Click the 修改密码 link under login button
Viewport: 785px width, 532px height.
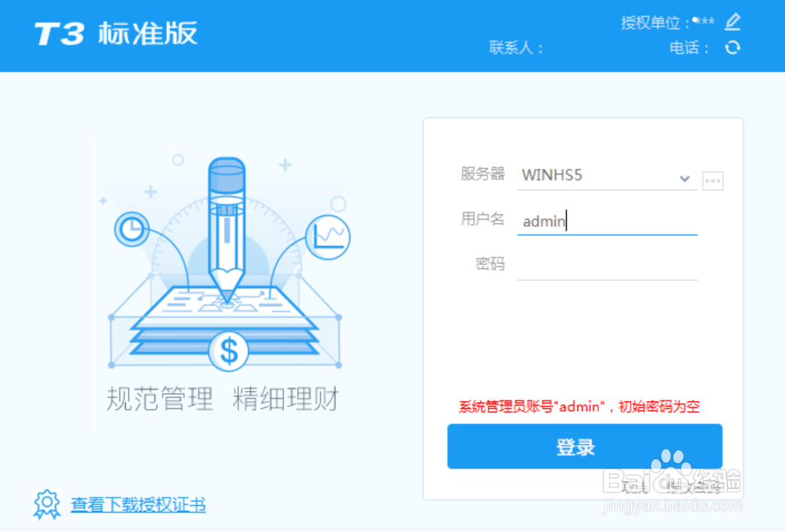click(693, 486)
